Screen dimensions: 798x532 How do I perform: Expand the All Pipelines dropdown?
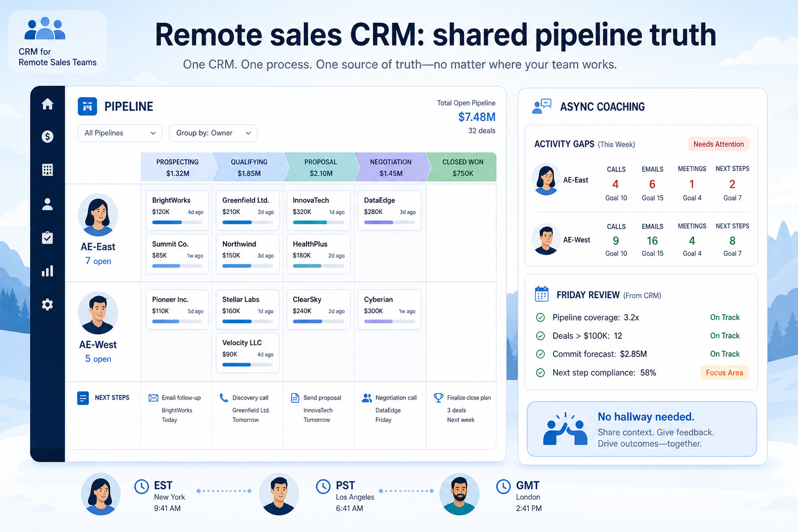click(120, 133)
